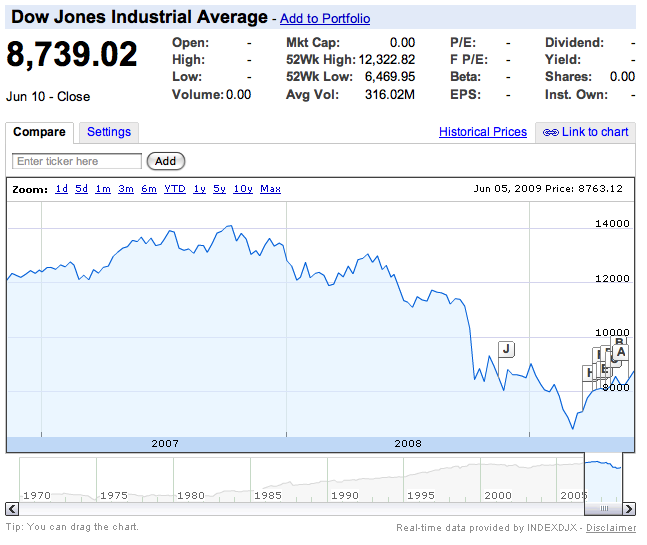Open the Historical Prices link
Viewport: 647px width, 545px height.
482,132
